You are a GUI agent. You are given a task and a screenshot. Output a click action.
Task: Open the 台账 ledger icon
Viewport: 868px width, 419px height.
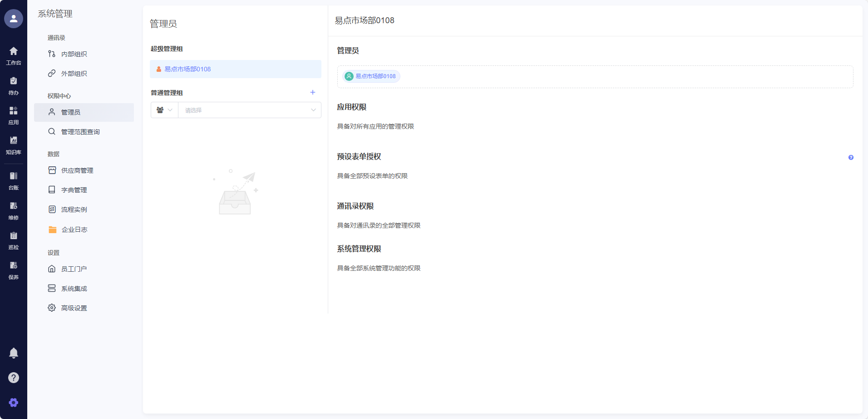pos(14,180)
